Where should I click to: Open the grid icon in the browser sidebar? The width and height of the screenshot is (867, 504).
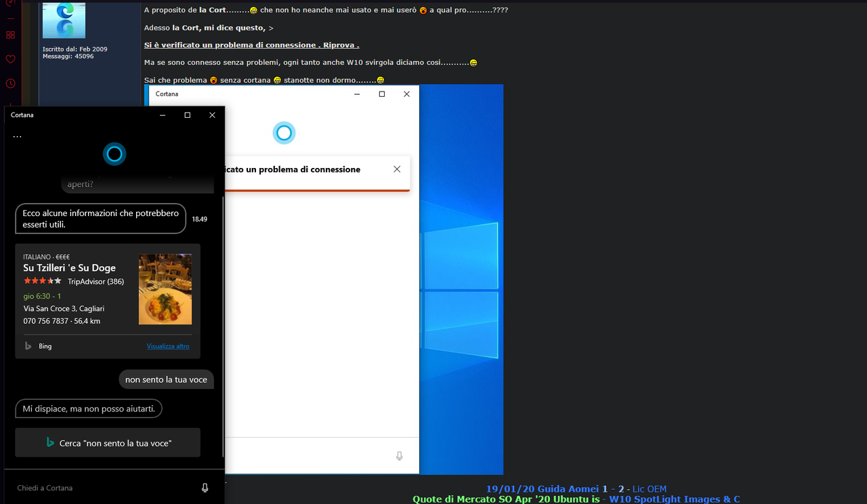(10, 35)
